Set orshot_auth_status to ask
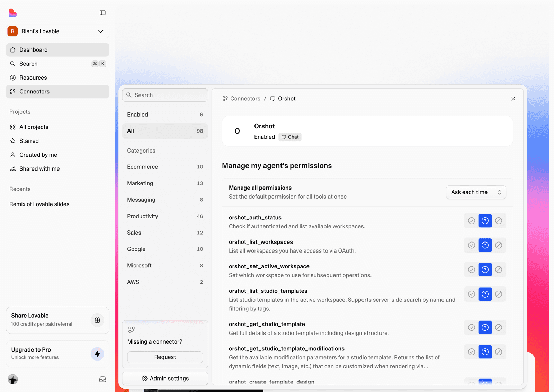554x392 pixels. coord(485,221)
